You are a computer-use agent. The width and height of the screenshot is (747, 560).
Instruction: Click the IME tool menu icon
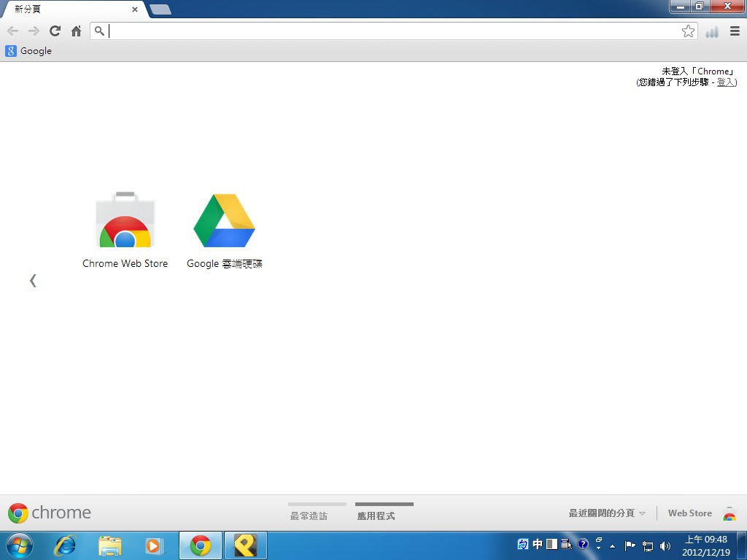(566, 544)
